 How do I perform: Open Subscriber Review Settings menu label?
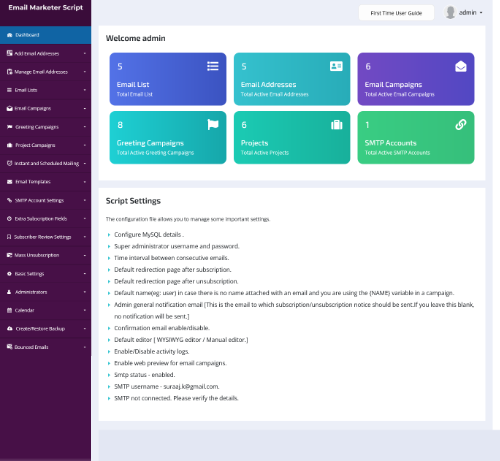pyautogui.click(x=43, y=237)
